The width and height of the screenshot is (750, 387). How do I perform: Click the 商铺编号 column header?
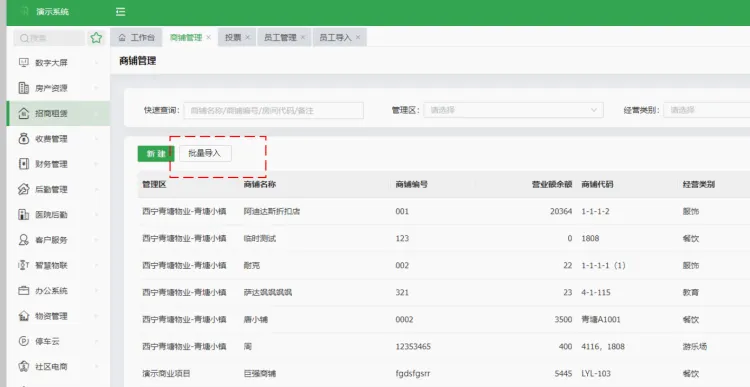coord(412,184)
